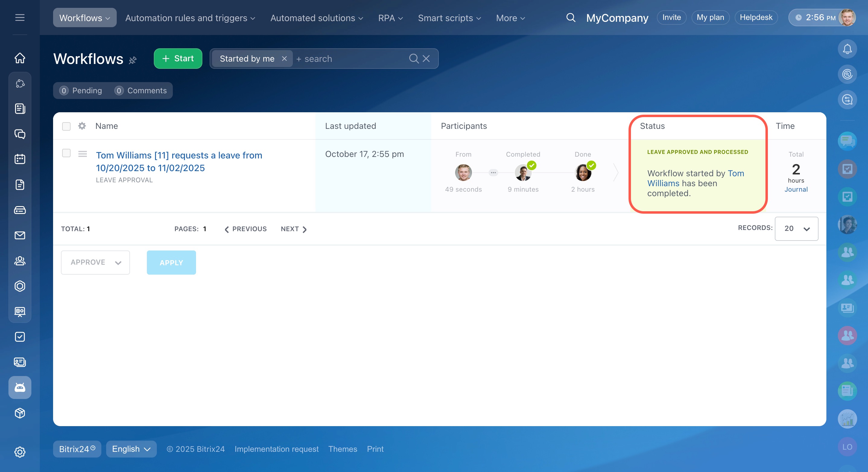
Task: Check the Tom Williams leave request row checkbox
Action: (x=66, y=153)
